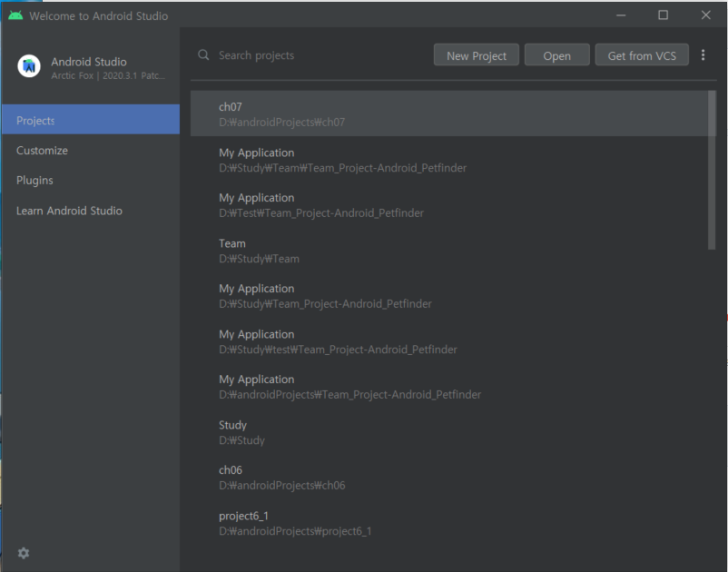
Task: Open the Plugins section
Action: (91, 180)
